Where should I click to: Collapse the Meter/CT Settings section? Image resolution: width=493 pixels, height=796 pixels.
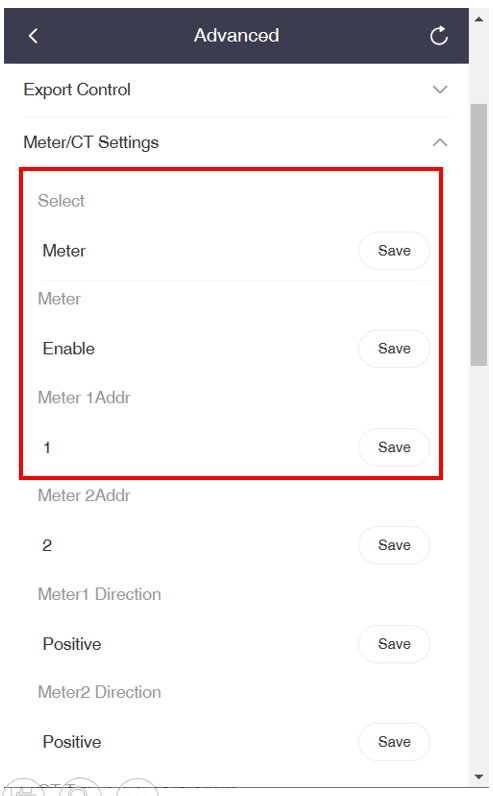(x=440, y=143)
